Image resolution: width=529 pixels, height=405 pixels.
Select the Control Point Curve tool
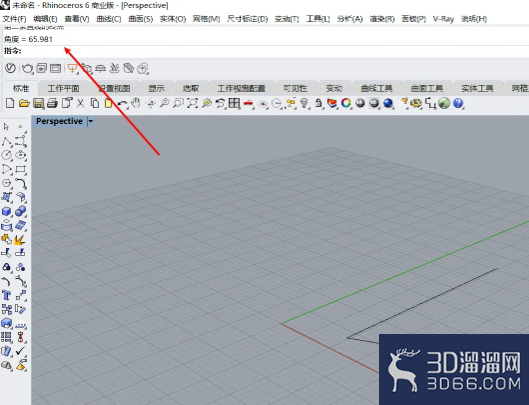[21, 141]
